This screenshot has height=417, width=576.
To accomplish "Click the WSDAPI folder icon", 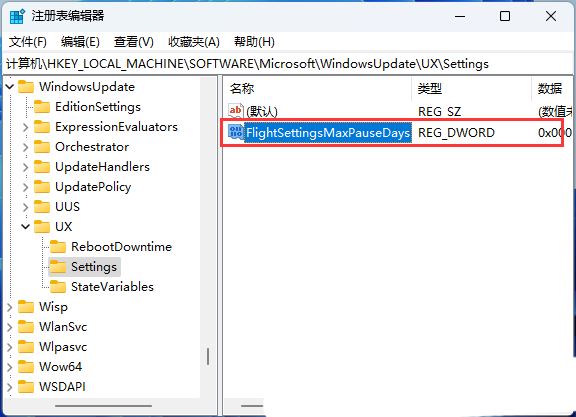I will tap(26, 387).
